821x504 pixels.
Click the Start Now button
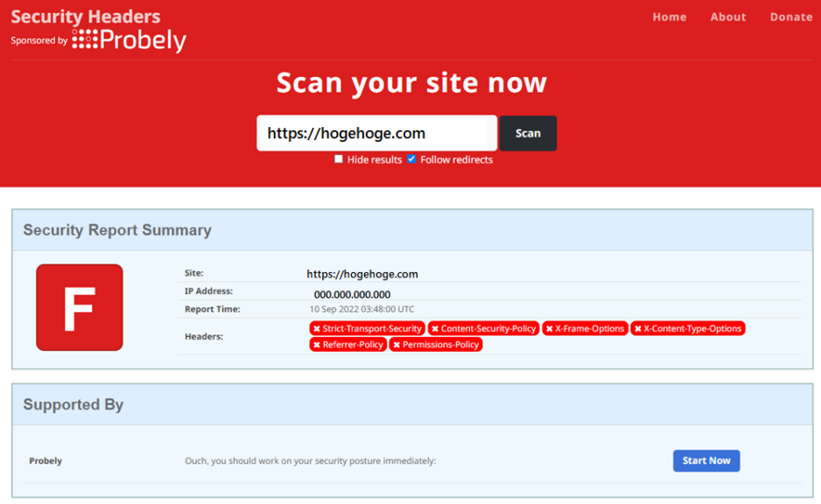pyautogui.click(x=706, y=460)
